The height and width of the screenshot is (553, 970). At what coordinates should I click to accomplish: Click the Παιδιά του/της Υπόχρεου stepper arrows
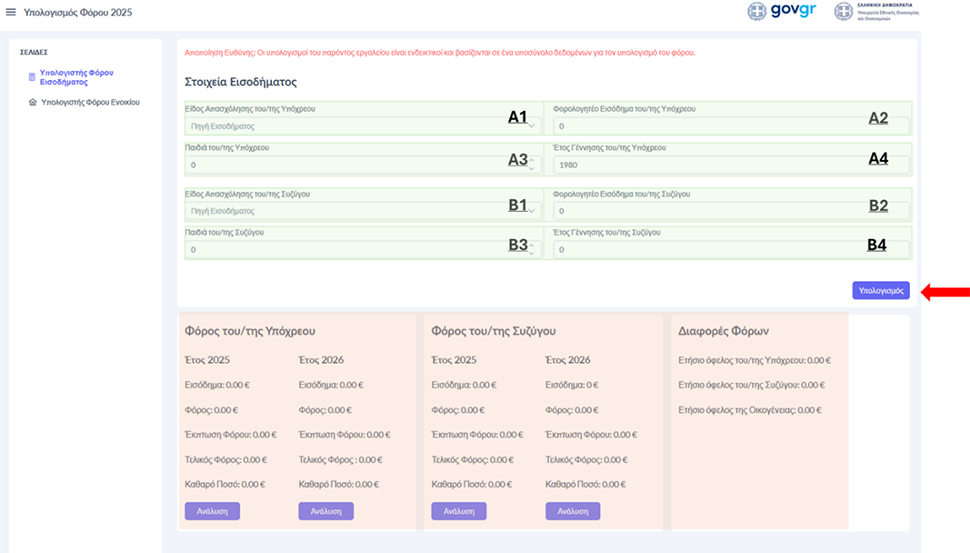coord(532,164)
